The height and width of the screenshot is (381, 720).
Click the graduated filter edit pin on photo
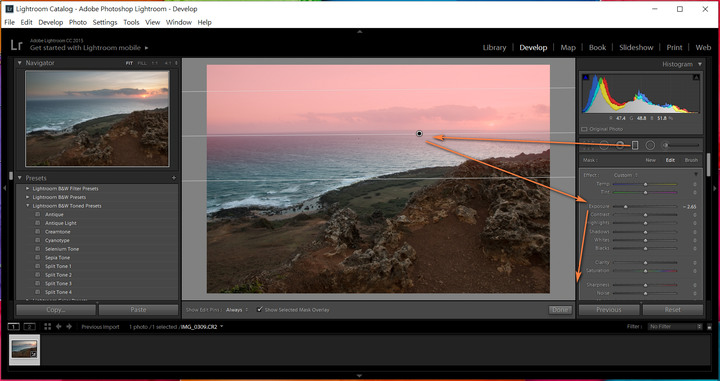(x=419, y=134)
